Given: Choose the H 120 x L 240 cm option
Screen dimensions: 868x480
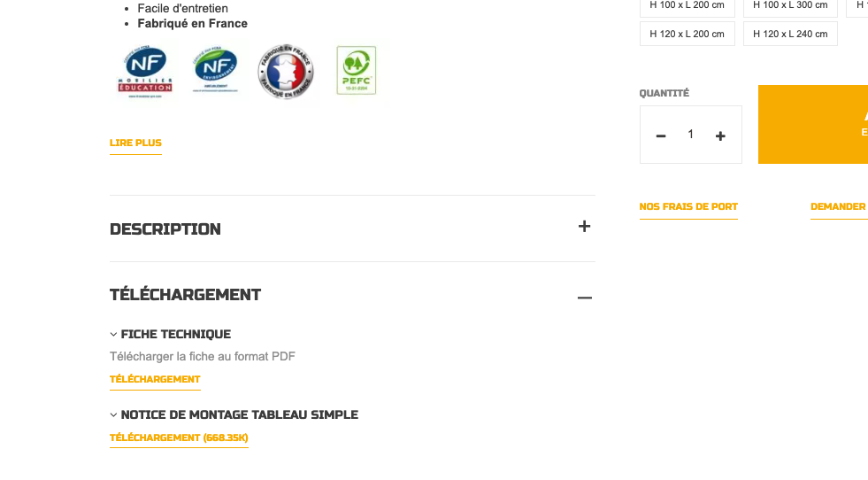Looking at the screenshot, I should [790, 34].
